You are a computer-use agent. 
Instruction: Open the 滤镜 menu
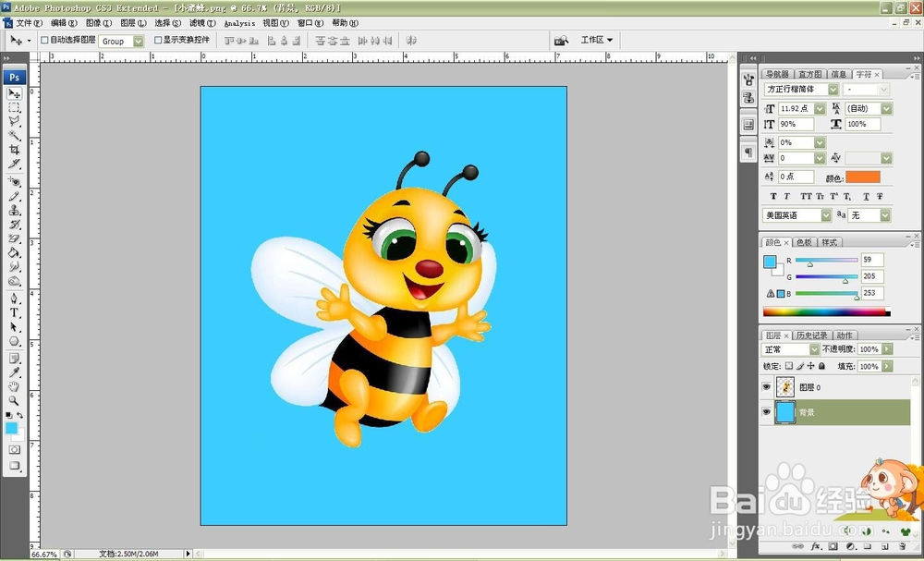coord(200,23)
